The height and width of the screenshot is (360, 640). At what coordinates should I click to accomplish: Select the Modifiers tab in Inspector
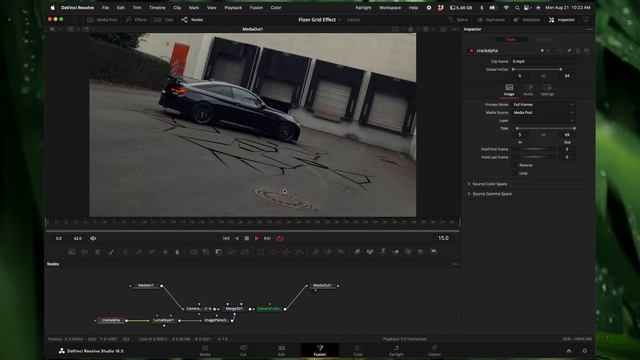[x=545, y=40]
